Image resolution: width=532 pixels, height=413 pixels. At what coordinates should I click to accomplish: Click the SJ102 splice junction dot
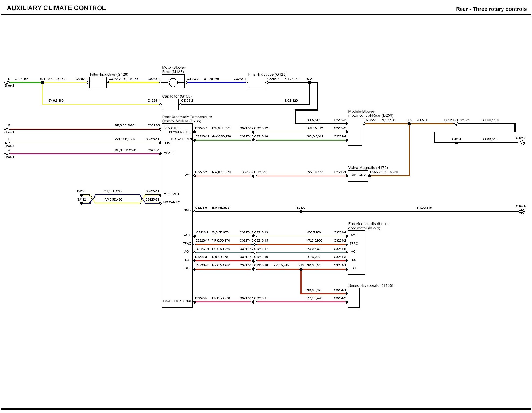[x=301, y=212]
